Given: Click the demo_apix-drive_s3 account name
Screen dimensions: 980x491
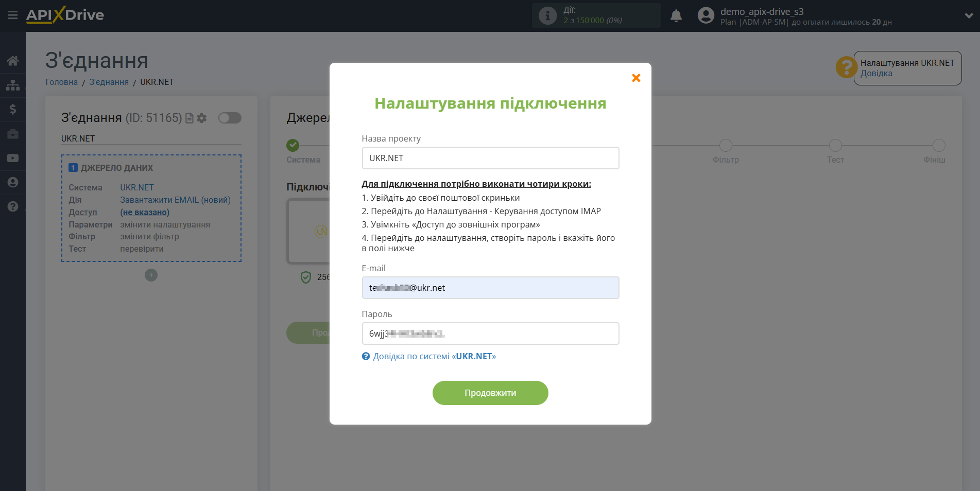Looking at the screenshot, I should 762,11.
